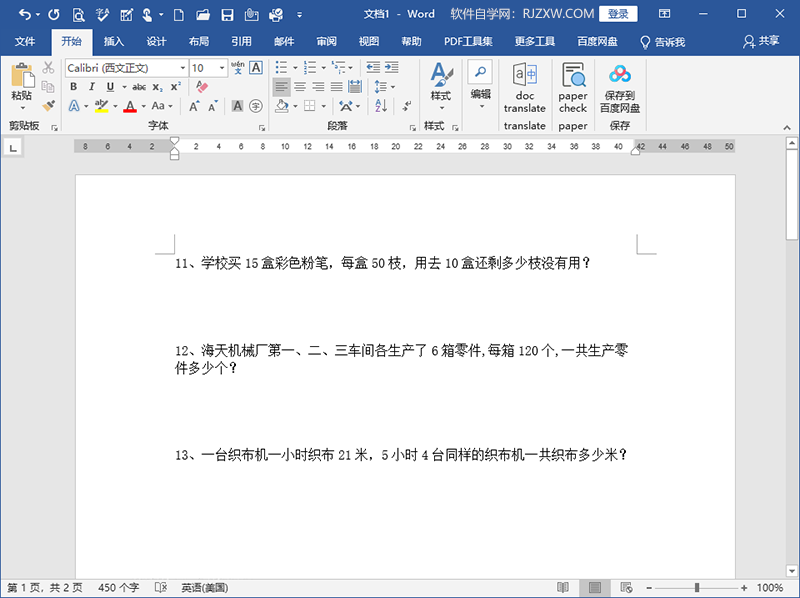Click the 共享 Share button
800x598 pixels.
[x=761, y=41]
